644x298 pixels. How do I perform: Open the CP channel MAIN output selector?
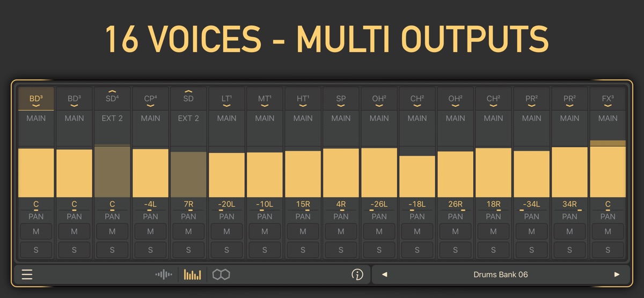(150, 118)
